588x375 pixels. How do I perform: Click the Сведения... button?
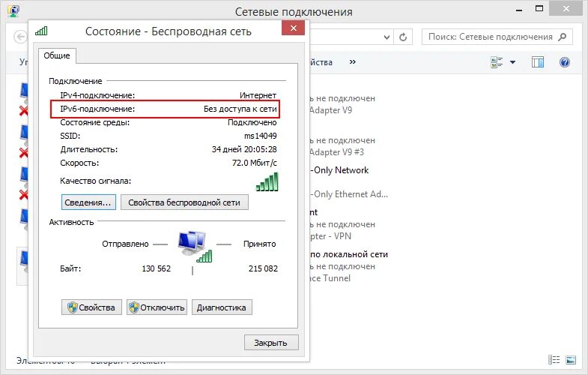pyautogui.click(x=88, y=202)
